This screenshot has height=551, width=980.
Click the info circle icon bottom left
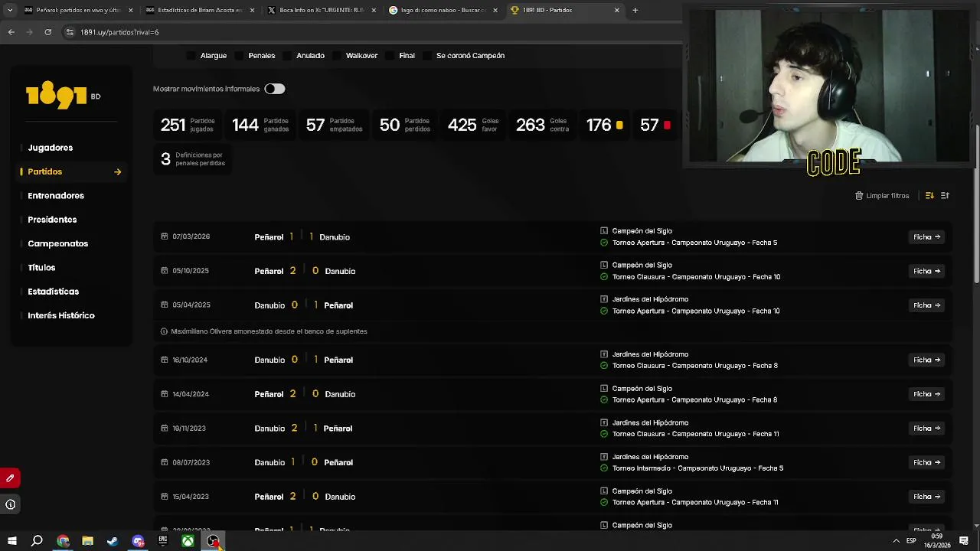pyautogui.click(x=10, y=504)
